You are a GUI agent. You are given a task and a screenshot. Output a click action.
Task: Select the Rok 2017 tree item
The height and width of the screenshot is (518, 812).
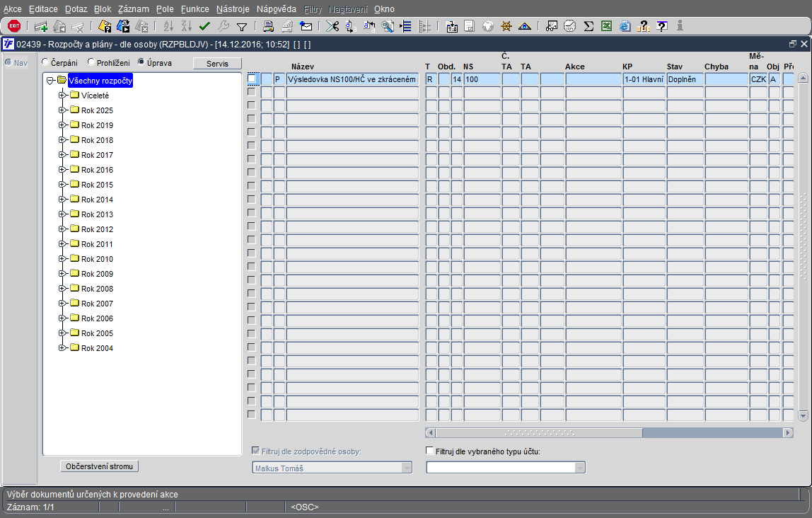click(x=97, y=155)
